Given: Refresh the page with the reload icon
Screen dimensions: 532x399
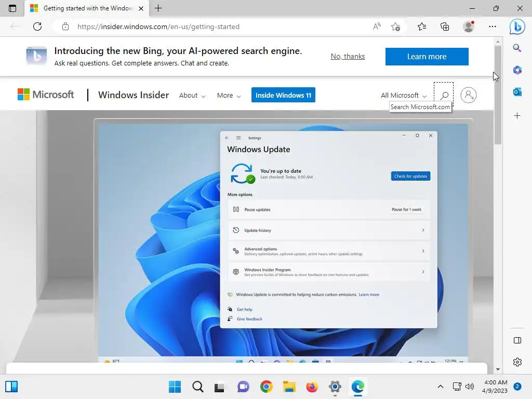Looking at the screenshot, I should click(x=37, y=26).
